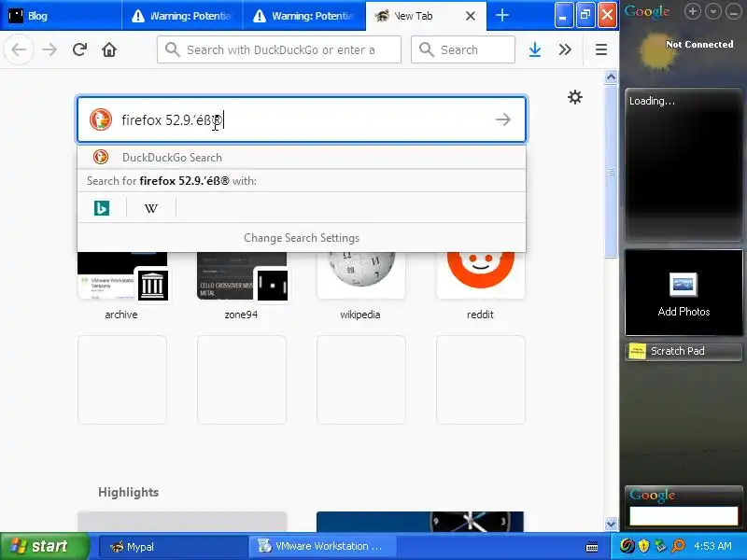Viewport: 747px width, 560px height.
Task: Click the 4:53 AM clock
Action: [713, 546]
